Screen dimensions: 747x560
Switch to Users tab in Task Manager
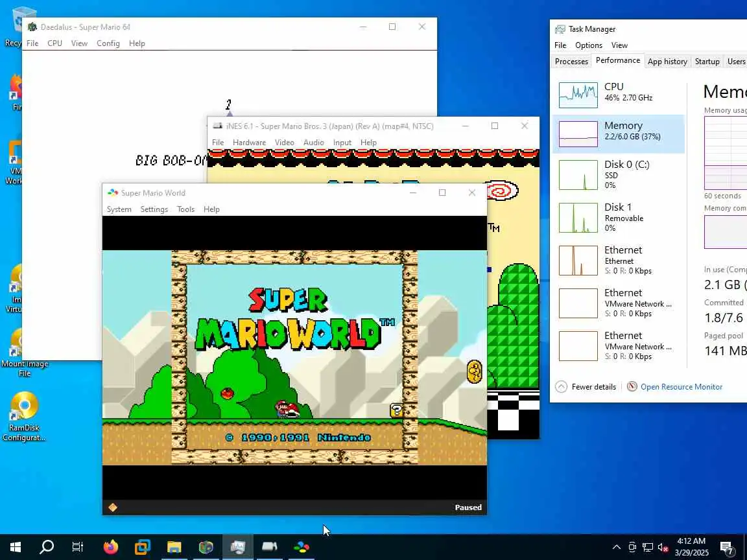735,62
